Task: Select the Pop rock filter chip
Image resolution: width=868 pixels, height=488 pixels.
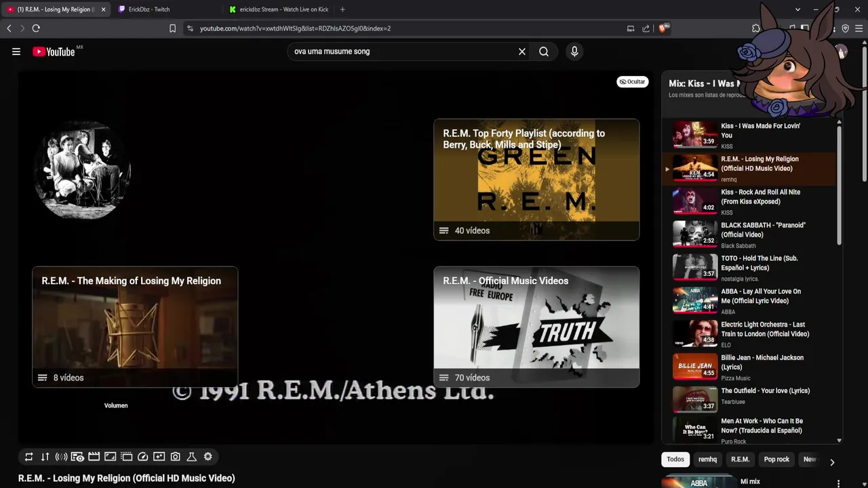Action: coord(776,460)
